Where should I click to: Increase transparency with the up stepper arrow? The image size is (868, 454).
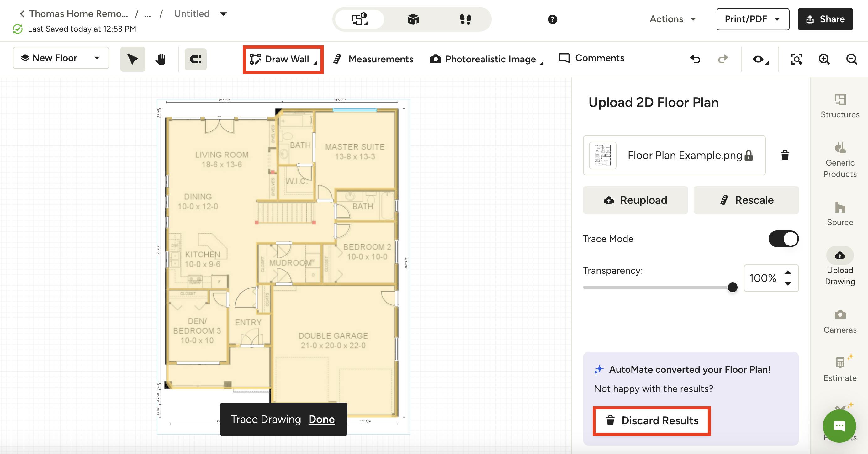pyautogui.click(x=788, y=272)
